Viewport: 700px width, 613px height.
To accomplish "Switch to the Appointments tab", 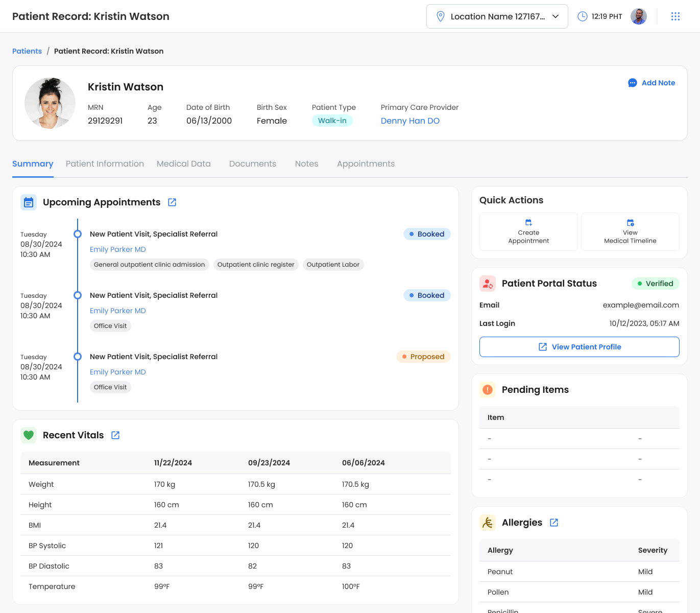I will click(x=366, y=163).
